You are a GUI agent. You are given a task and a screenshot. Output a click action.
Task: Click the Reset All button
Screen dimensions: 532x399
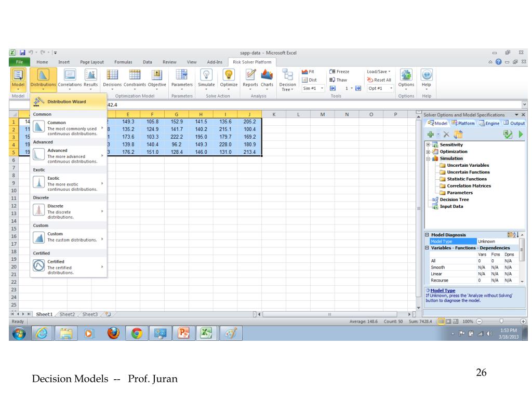click(x=379, y=80)
